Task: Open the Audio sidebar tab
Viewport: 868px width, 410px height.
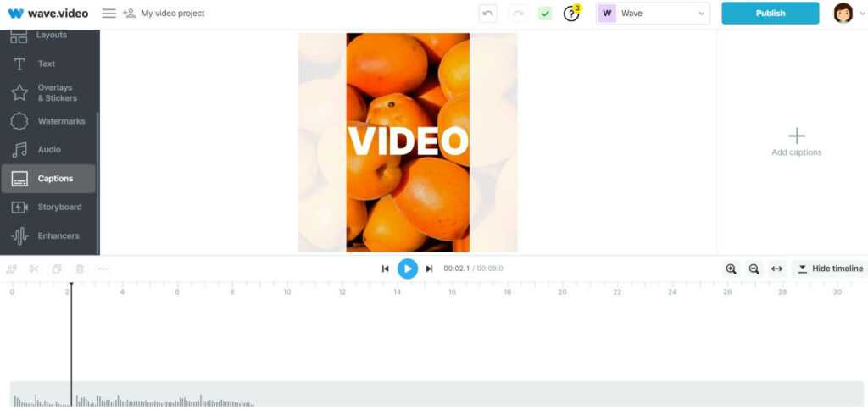Action: pyautogui.click(x=48, y=150)
